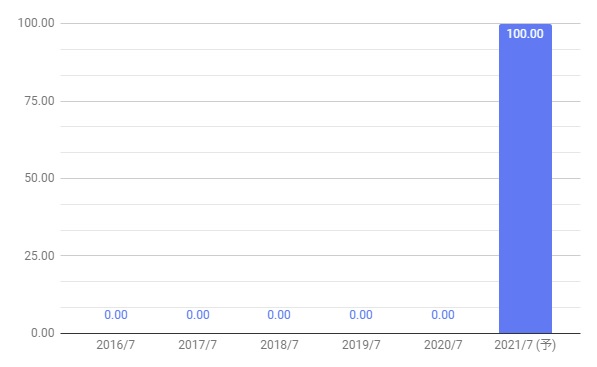Select the 2018/7 axis label
597x367 pixels.
pos(279,345)
